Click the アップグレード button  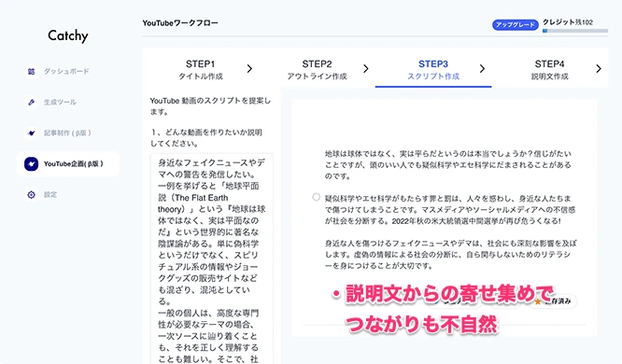pos(516,24)
